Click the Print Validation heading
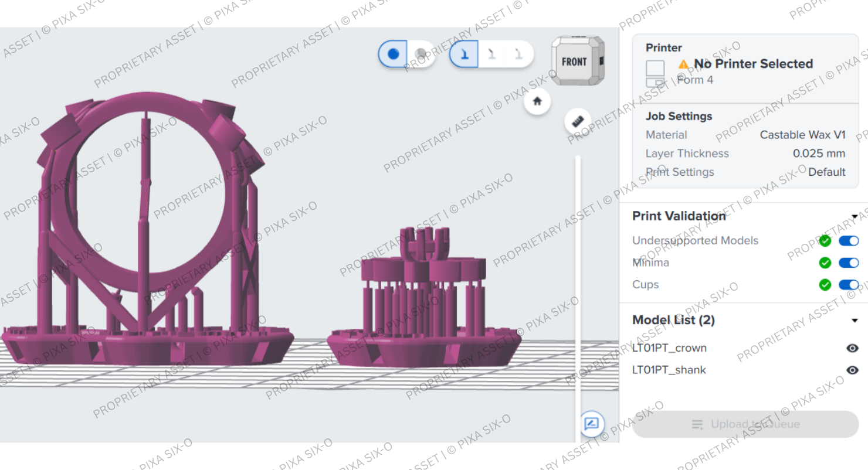 click(679, 216)
